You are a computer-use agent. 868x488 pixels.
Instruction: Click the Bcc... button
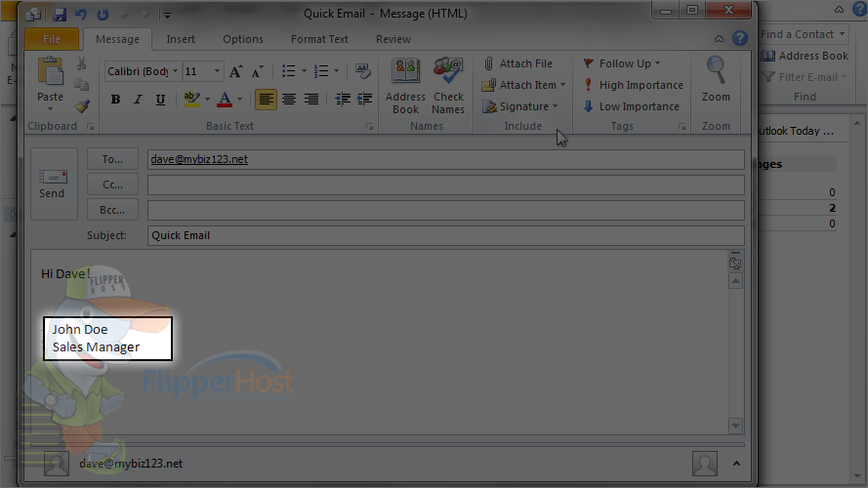pyautogui.click(x=112, y=210)
